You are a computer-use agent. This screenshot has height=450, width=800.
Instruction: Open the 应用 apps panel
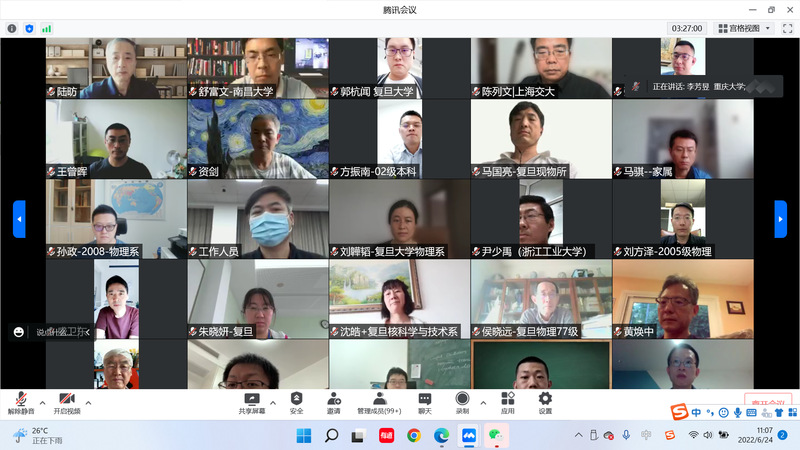pos(508,403)
